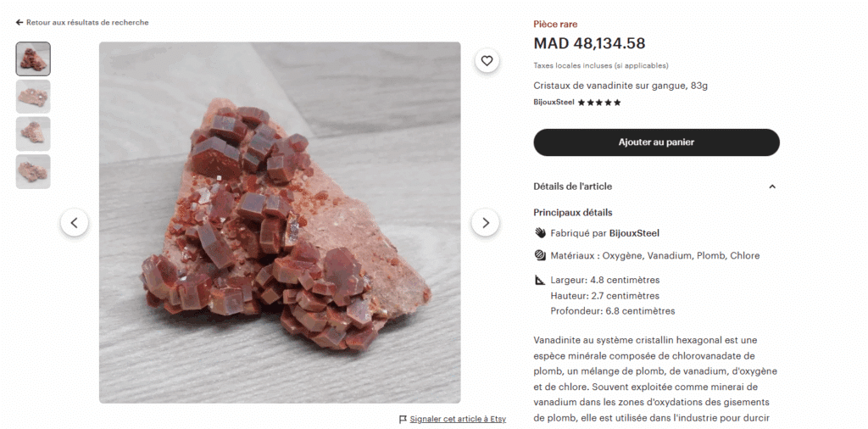
Task: Collapse the Détails de l'article section
Action: (772, 187)
